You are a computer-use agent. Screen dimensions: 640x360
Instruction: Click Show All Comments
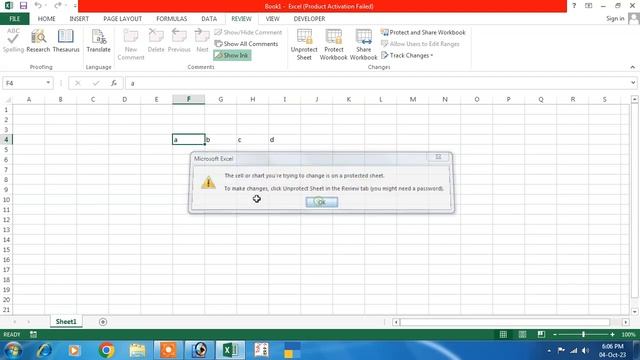pyautogui.click(x=247, y=44)
